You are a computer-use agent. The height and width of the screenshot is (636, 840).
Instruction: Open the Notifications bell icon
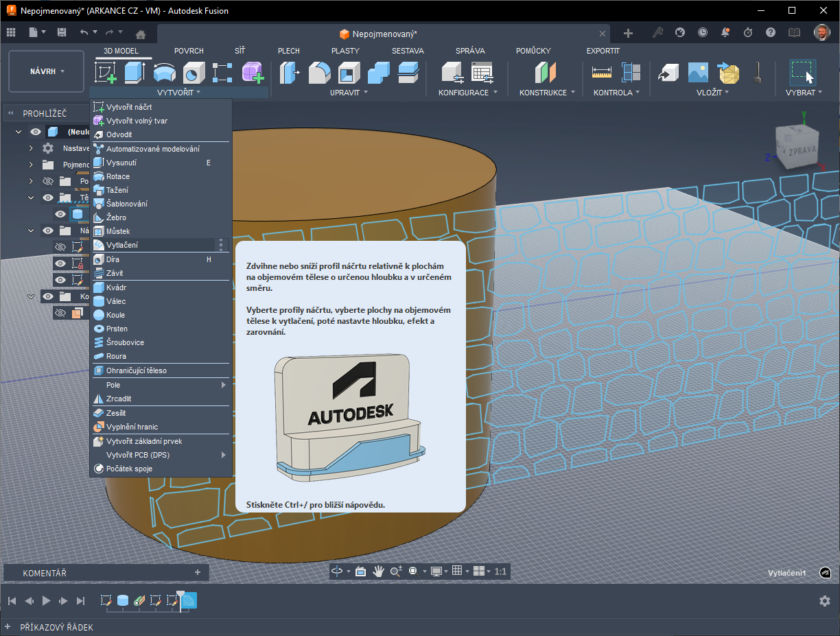[725, 32]
